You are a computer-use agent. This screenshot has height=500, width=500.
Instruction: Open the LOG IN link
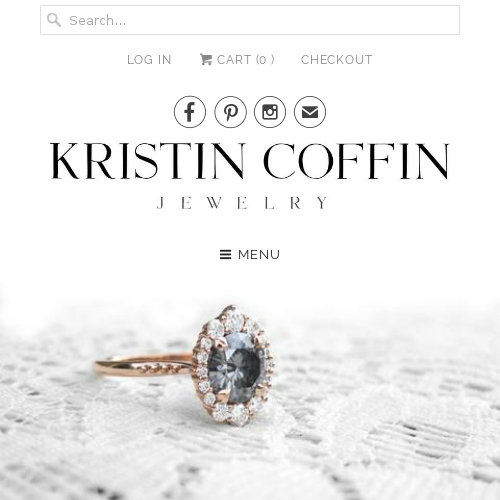(x=149, y=60)
